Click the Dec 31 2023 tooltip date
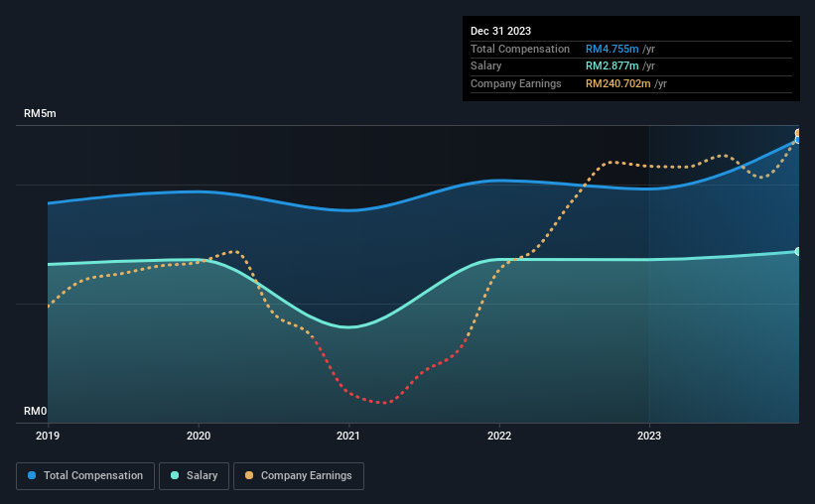The image size is (815, 504). tap(500, 31)
